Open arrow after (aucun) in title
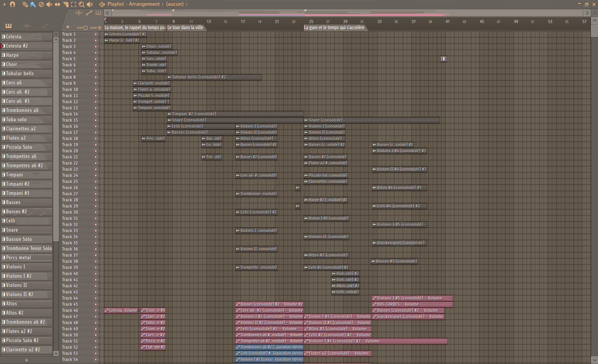Viewport: 598px width, 364px height. click(x=187, y=4)
